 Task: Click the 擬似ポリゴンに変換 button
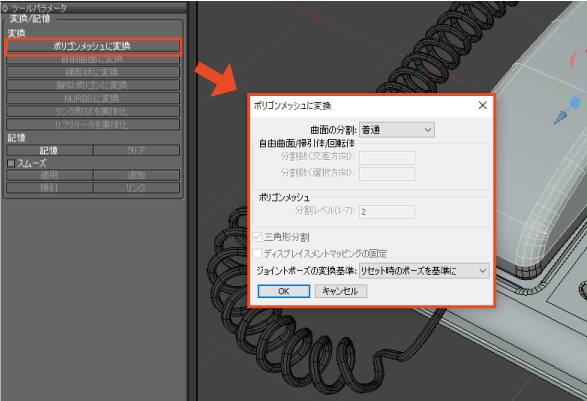(x=92, y=85)
